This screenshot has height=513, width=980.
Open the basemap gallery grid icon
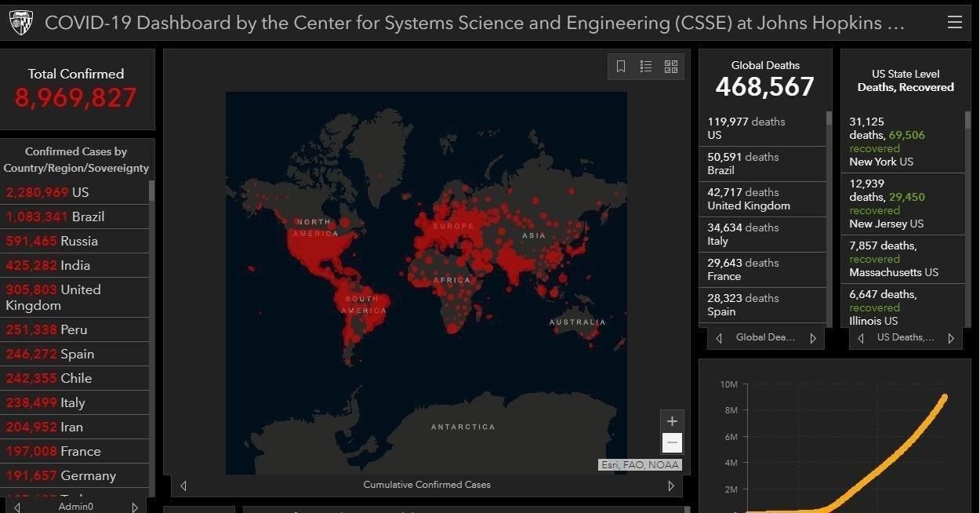pyautogui.click(x=671, y=67)
